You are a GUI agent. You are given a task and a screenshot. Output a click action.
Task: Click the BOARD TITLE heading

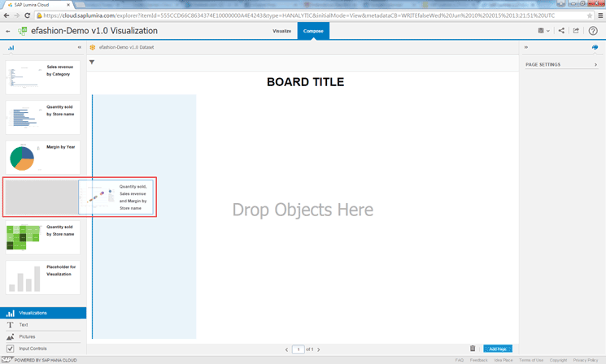[305, 82]
